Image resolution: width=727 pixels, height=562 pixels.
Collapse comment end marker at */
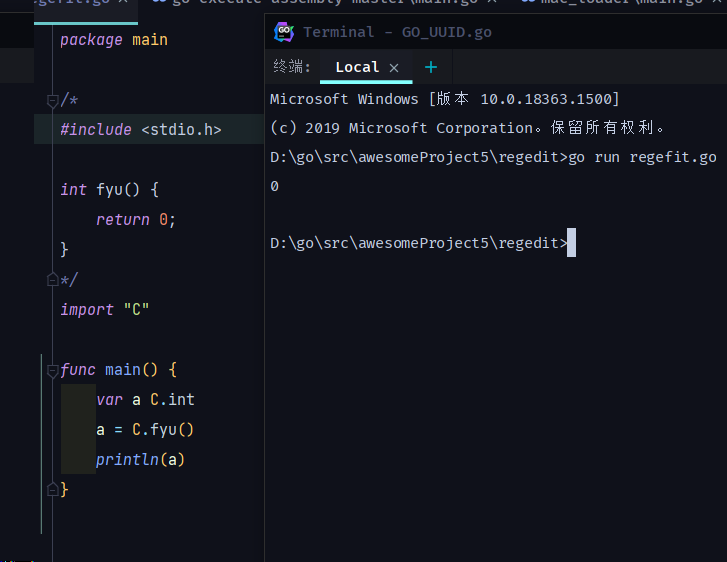pyautogui.click(x=52, y=280)
